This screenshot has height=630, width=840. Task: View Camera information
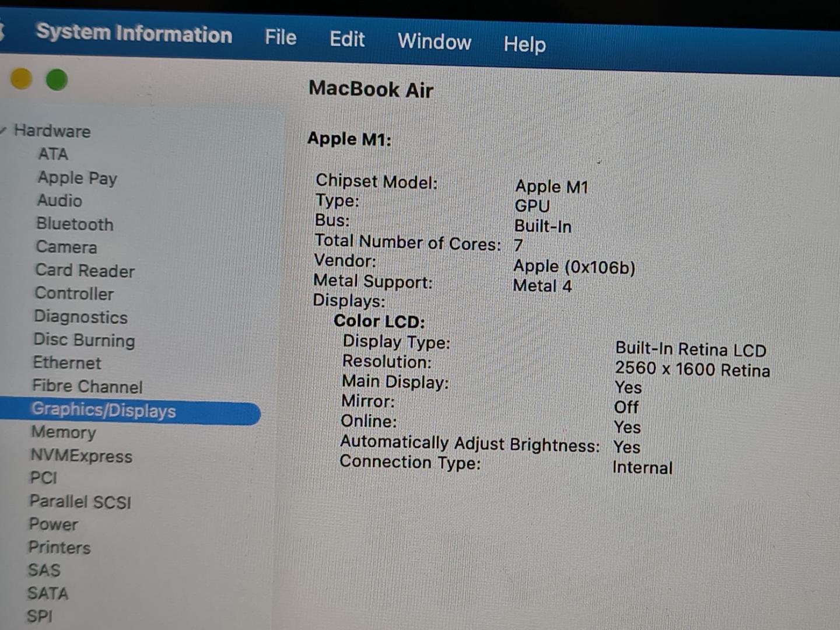(66, 247)
